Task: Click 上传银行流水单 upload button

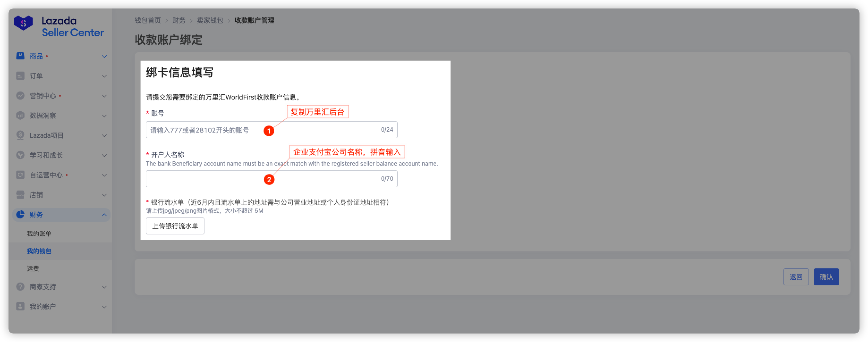Action: point(175,226)
